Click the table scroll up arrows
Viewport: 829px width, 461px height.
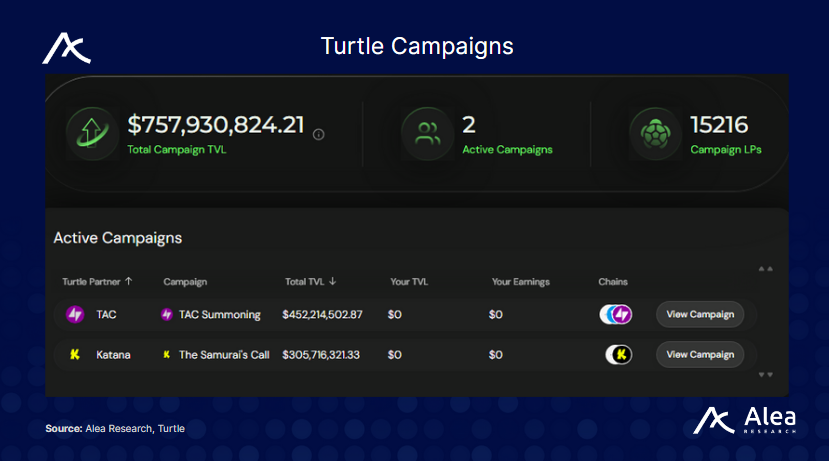point(766,269)
